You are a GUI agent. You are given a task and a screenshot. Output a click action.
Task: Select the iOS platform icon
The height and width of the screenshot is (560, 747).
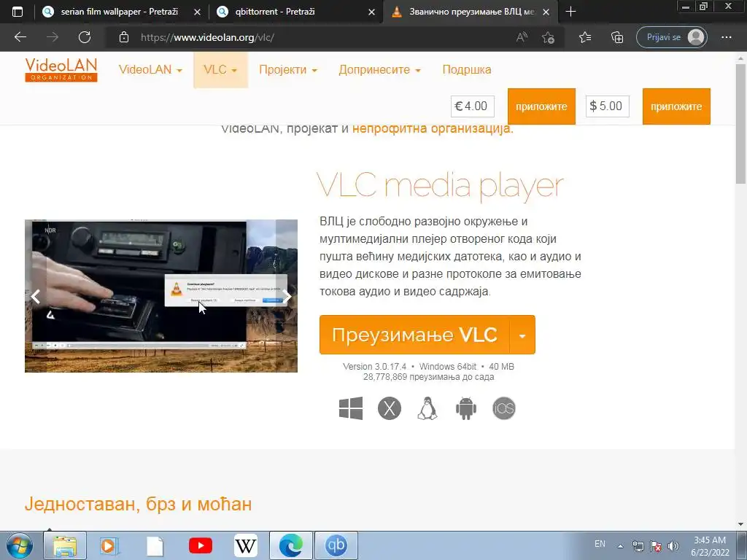tap(504, 408)
